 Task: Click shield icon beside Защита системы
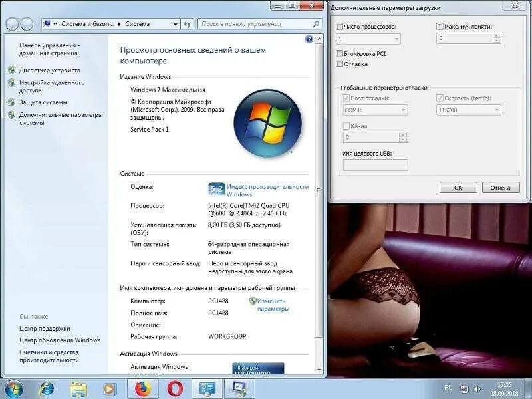(x=11, y=102)
